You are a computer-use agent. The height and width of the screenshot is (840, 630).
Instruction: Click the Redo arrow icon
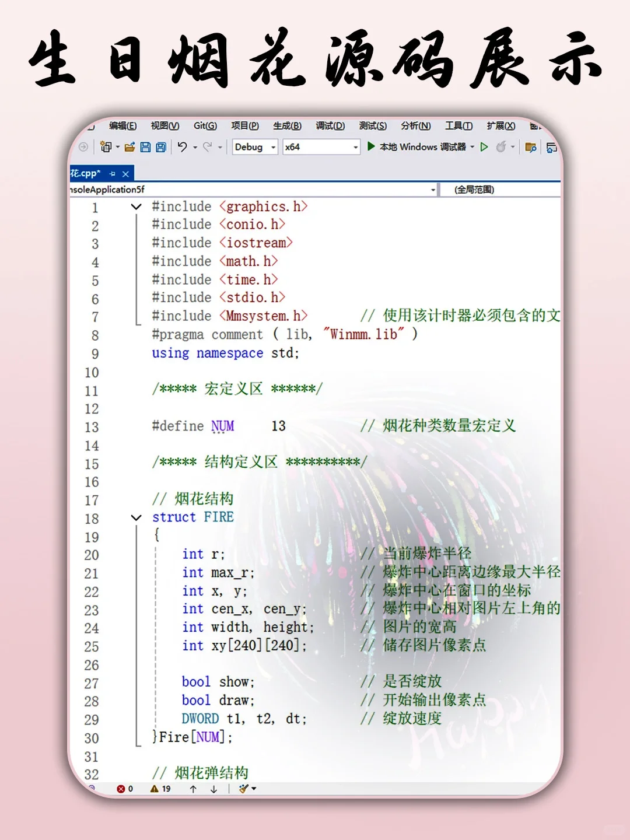tap(207, 147)
